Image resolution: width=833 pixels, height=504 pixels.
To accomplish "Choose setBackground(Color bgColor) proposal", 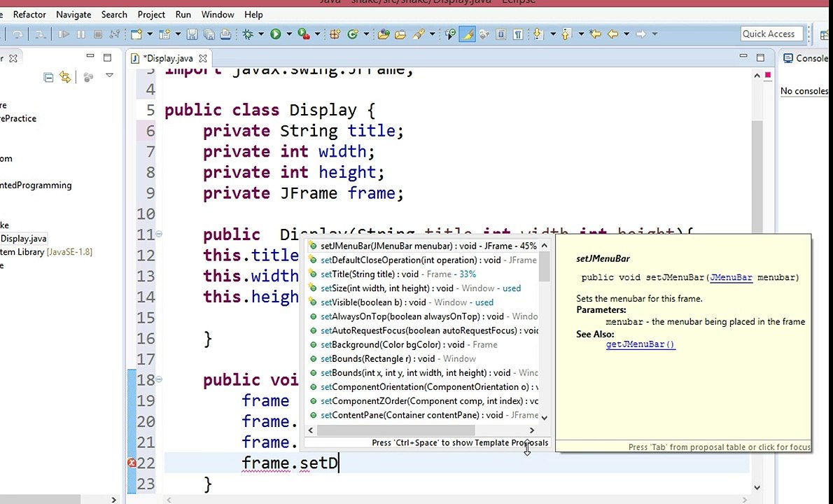I will coord(423,344).
